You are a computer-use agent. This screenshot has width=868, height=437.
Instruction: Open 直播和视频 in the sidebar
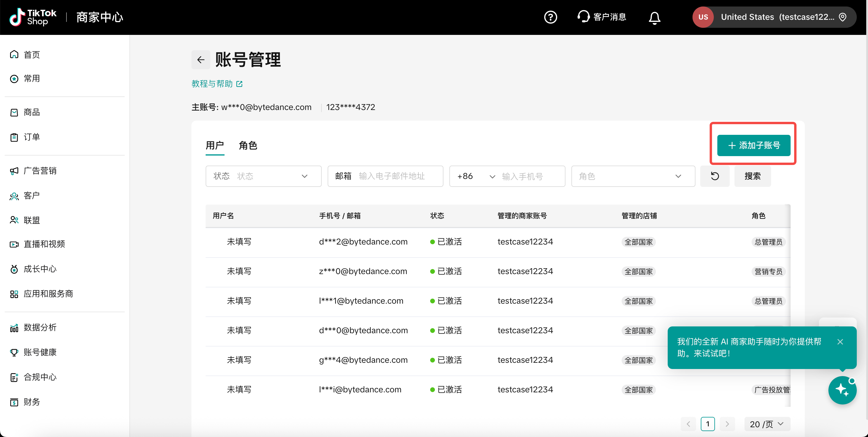pos(44,244)
